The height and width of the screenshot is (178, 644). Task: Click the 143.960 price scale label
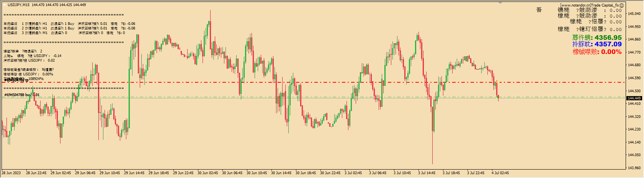pyautogui.click(x=634, y=168)
